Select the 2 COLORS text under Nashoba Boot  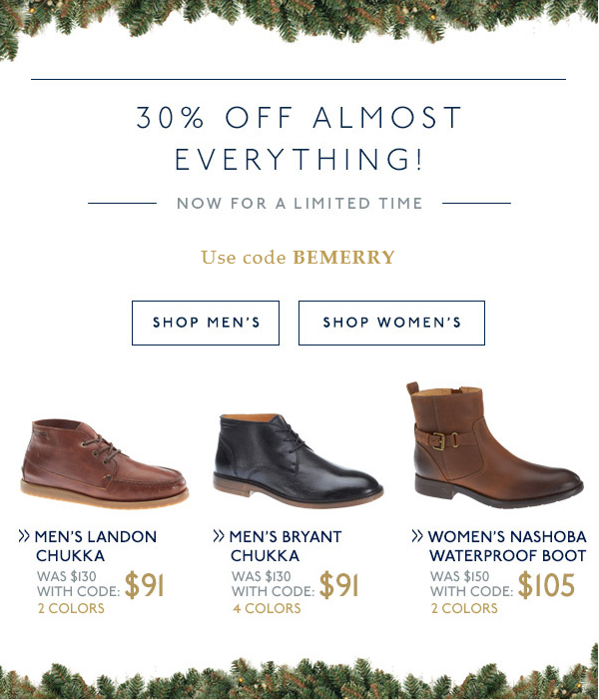463,608
